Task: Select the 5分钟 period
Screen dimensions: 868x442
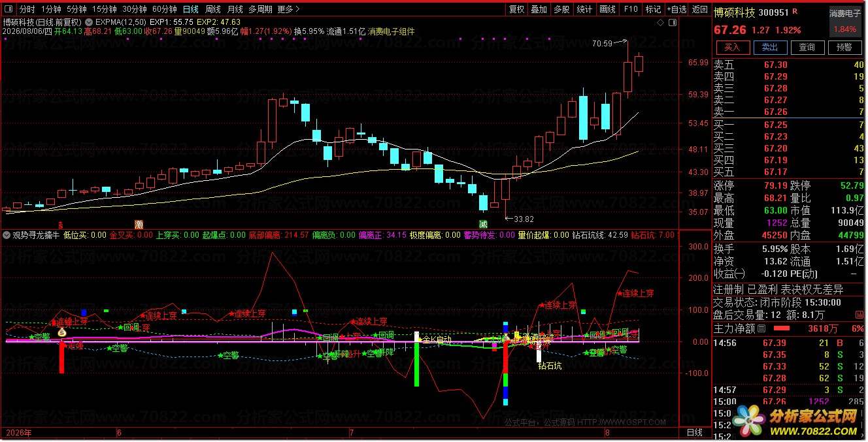Action: (76, 9)
